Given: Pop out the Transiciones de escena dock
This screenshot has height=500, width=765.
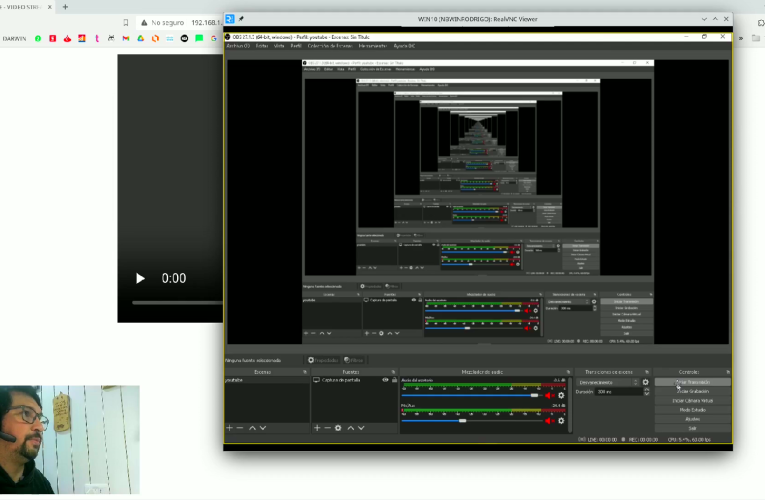Looking at the screenshot, I should (647, 372).
